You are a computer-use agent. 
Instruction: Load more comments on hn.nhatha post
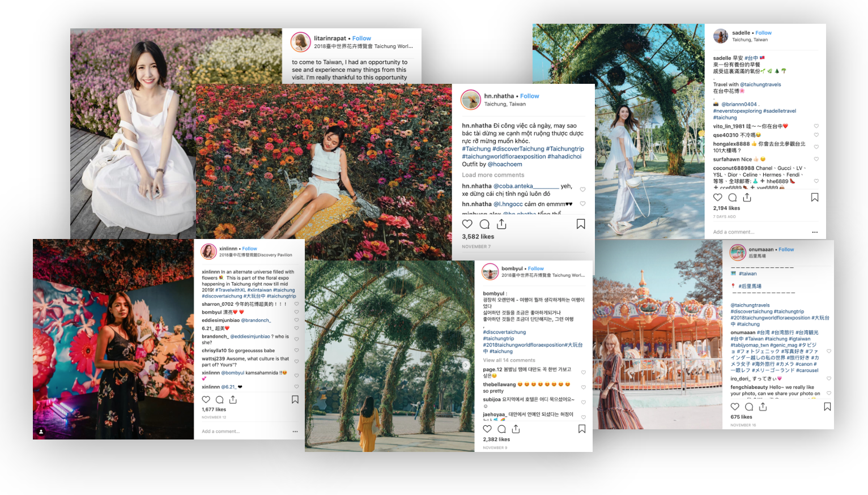[x=493, y=175]
